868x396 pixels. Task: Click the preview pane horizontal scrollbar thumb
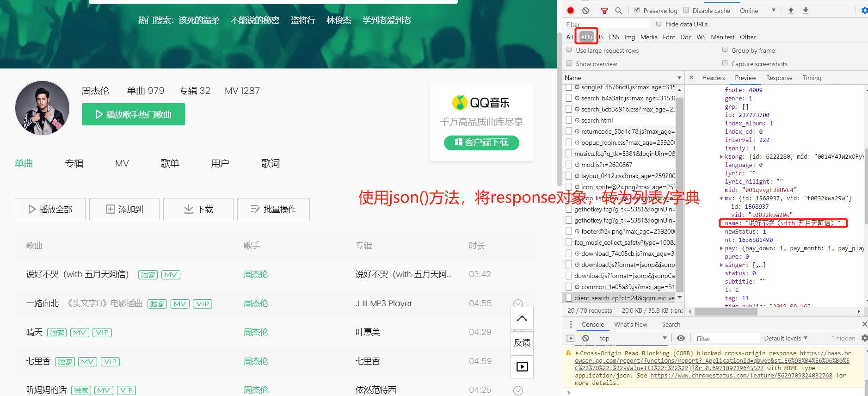[726, 312]
